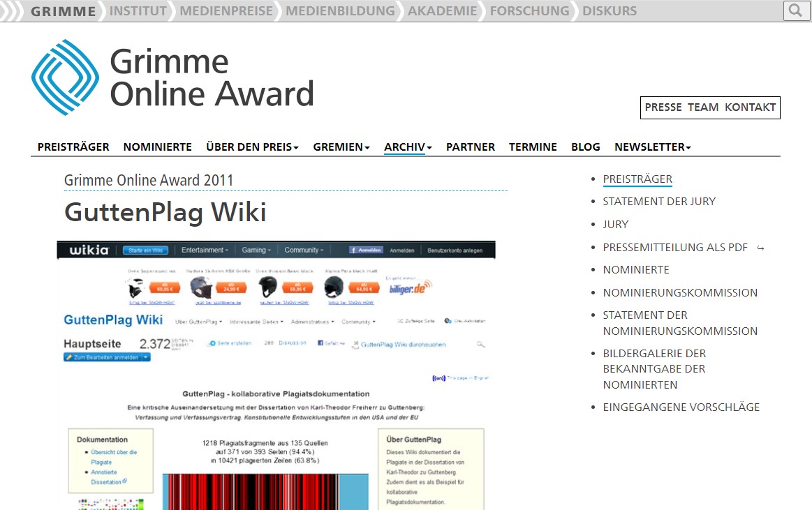Click the KONTAKT link
The width and height of the screenshot is (812, 510).
pos(750,107)
